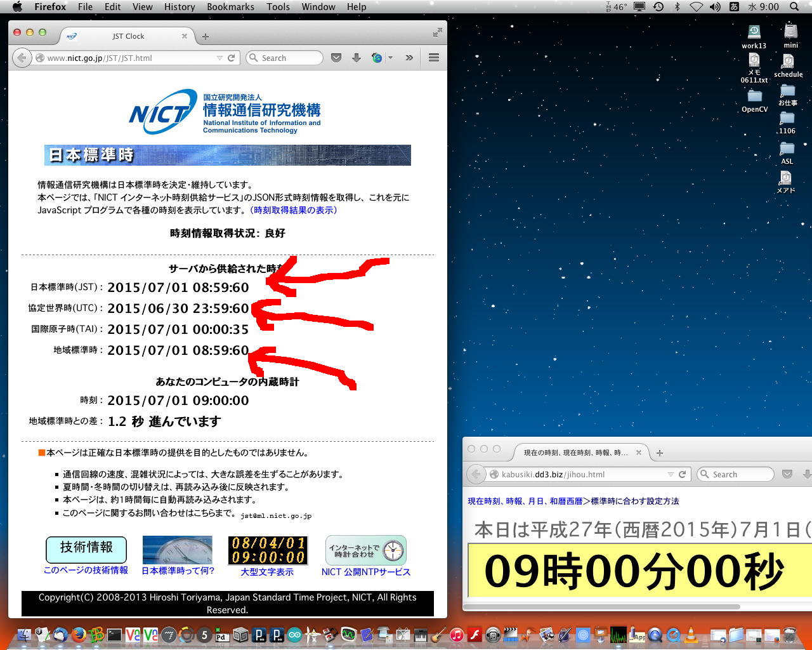812x650 pixels.
Task: Open the 標準時に合わす設定方法 link
Action: (x=635, y=501)
